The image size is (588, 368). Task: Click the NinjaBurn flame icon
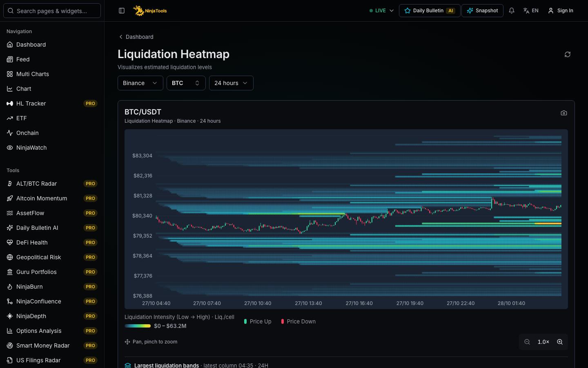pos(10,287)
